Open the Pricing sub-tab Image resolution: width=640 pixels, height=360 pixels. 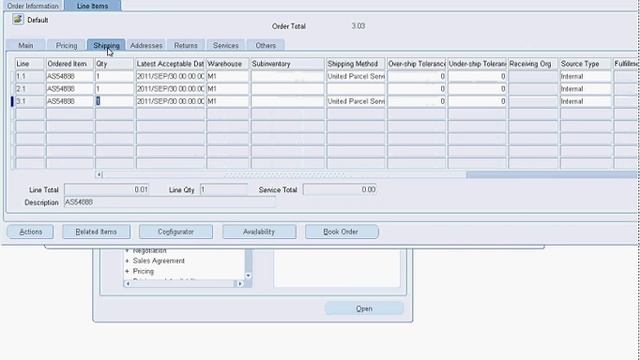coord(66,45)
